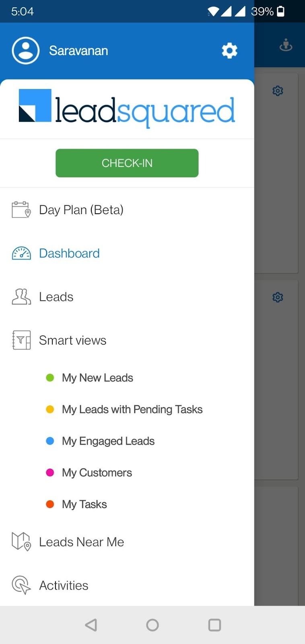Tap the green dot beside My New Leads

pyautogui.click(x=50, y=378)
